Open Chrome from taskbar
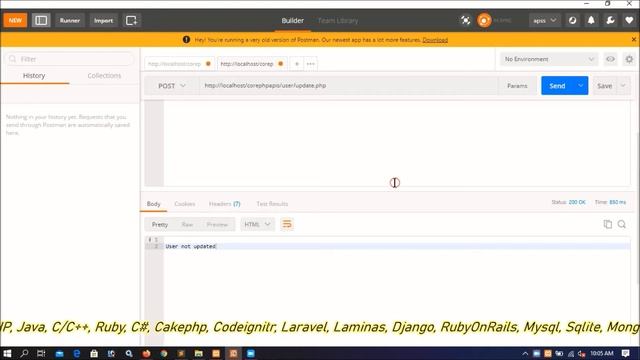Image resolution: width=640 pixels, height=360 pixels. coord(164,353)
